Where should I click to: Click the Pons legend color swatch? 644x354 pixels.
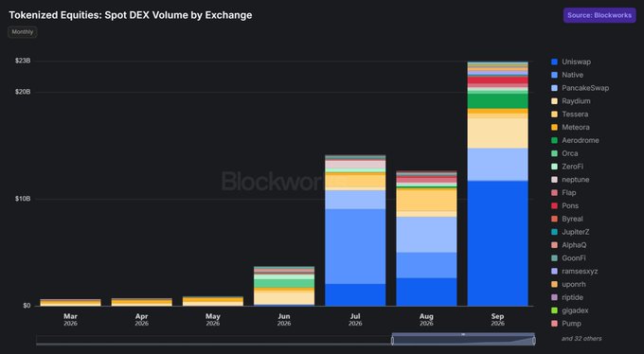[x=554, y=205]
